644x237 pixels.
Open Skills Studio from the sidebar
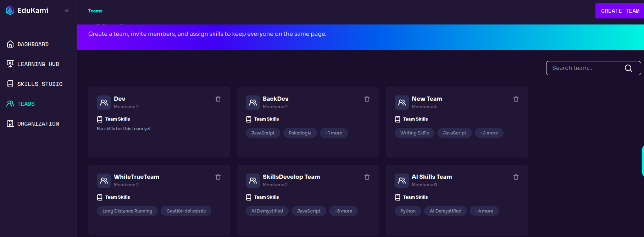point(40,84)
